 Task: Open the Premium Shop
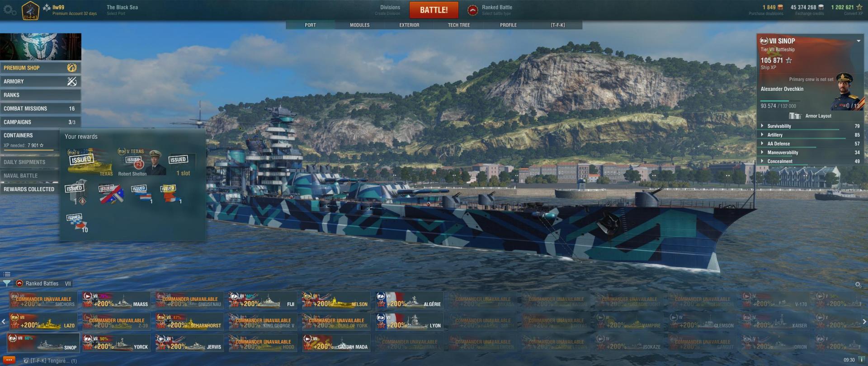(x=41, y=68)
